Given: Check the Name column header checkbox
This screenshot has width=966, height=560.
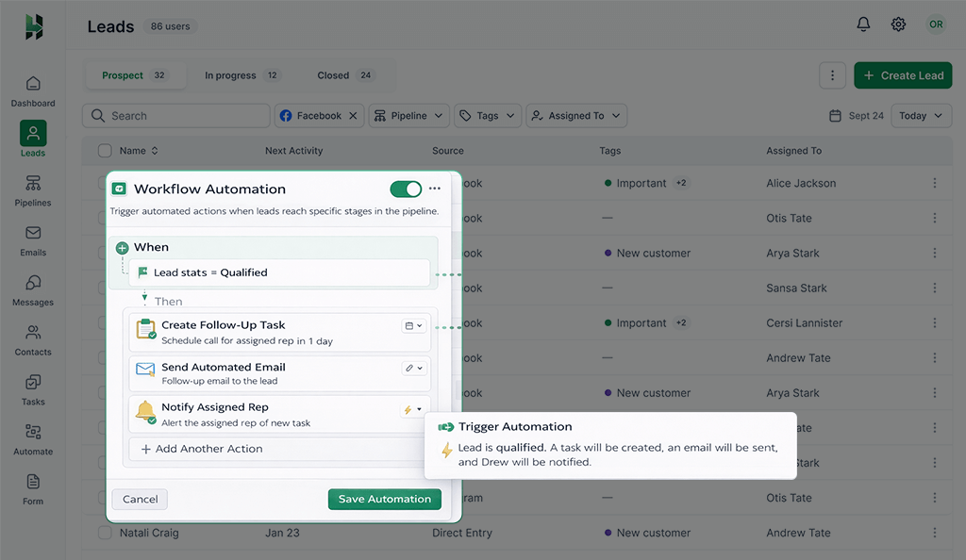Looking at the screenshot, I should click(x=105, y=150).
